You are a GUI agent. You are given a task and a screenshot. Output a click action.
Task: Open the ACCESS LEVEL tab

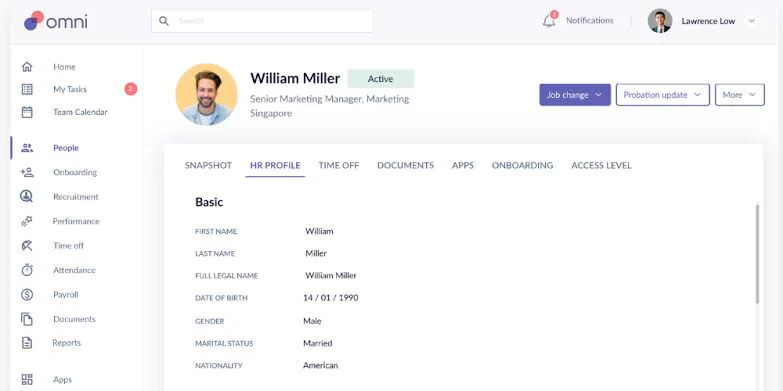601,165
